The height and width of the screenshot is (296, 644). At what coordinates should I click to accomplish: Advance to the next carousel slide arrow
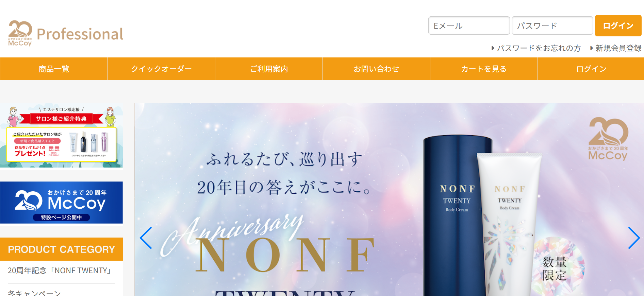click(633, 238)
